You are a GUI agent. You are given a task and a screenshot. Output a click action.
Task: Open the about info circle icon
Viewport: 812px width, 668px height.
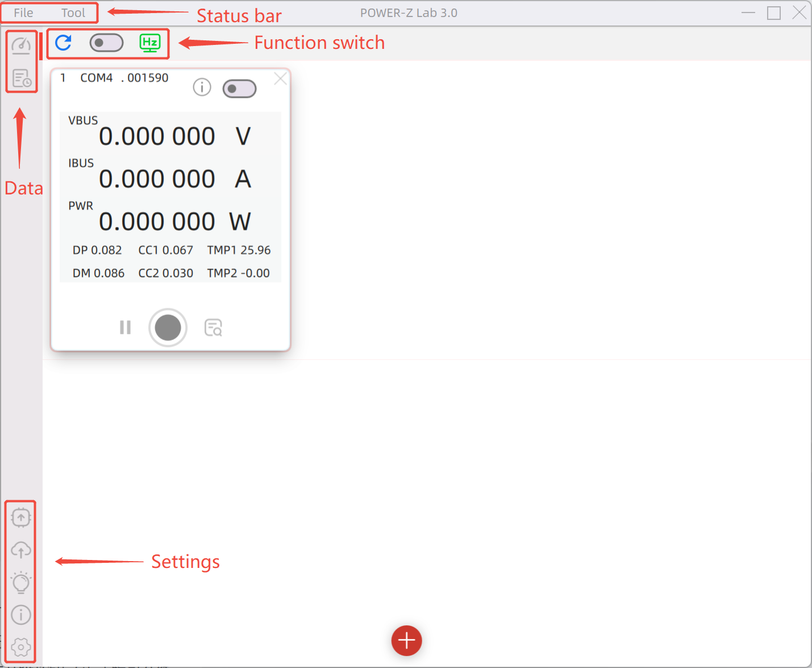pyautogui.click(x=21, y=615)
